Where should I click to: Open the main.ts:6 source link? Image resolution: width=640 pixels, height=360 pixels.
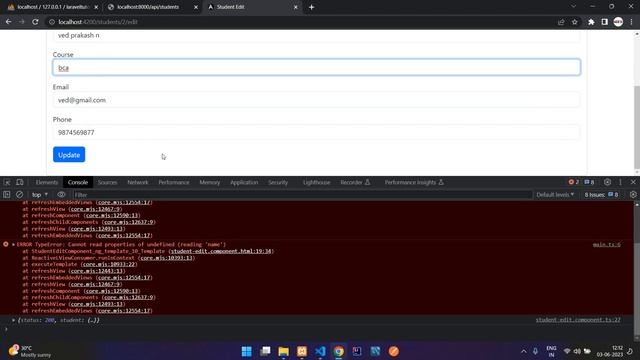607,244
